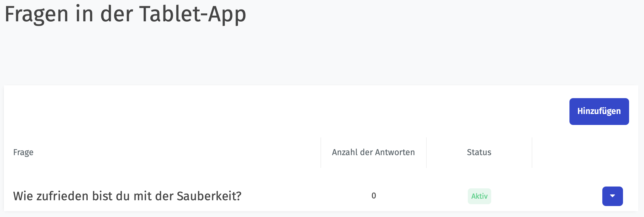The width and height of the screenshot is (644, 217).
Task: Click the divider between Anzahl der Antworten and Status
Action: 426,152
